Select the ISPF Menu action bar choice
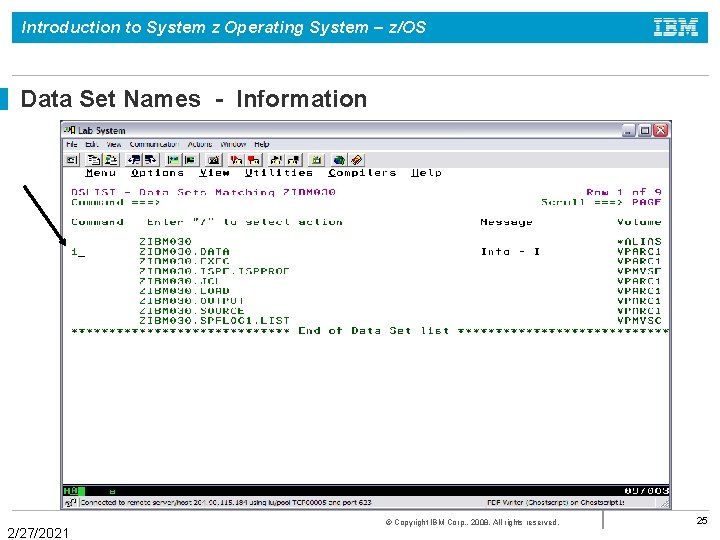 [101, 173]
